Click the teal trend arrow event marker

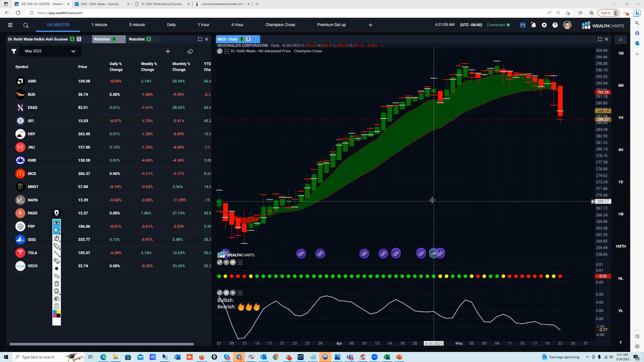click(433, 254)
